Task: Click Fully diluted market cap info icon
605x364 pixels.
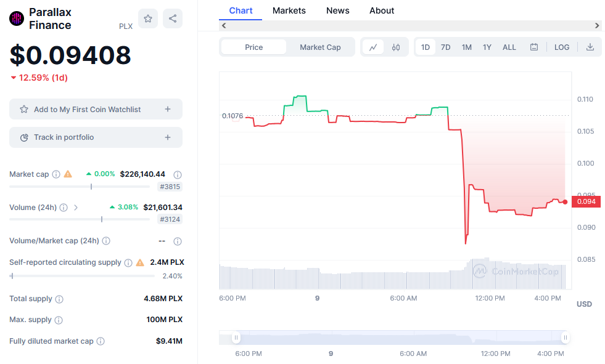Action: pyautogui.click(x=101, y=341)
